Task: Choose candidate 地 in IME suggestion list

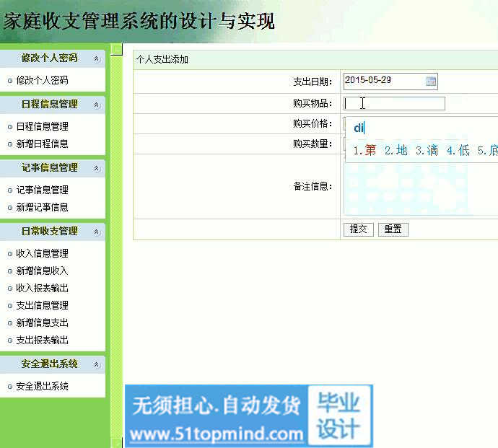Action: point(396,150)
